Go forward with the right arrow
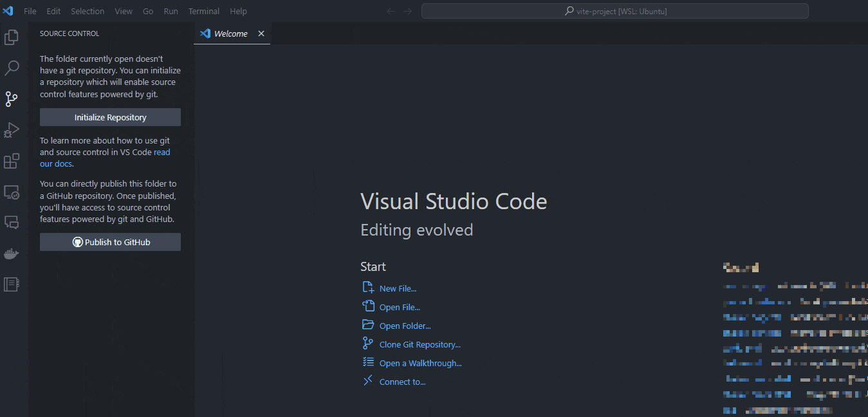The height and width of the screenshot is (417, 868). [x=407, y=11]
